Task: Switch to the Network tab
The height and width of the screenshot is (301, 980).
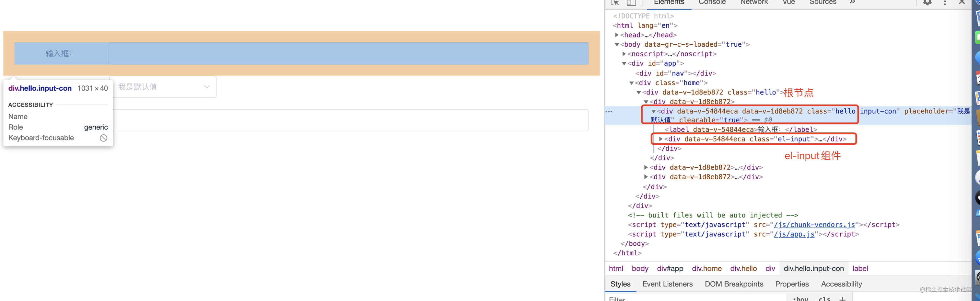Action: click(754, 2)
